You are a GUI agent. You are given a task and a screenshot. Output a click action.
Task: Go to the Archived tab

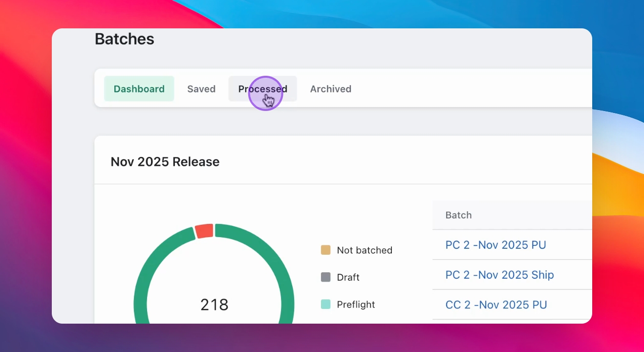[x=331, y=89]
